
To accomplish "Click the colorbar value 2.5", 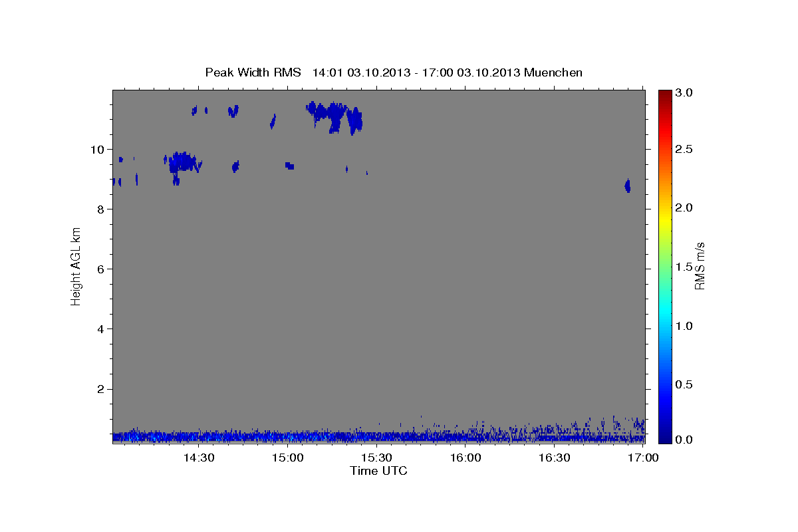I will pos(684,150).
